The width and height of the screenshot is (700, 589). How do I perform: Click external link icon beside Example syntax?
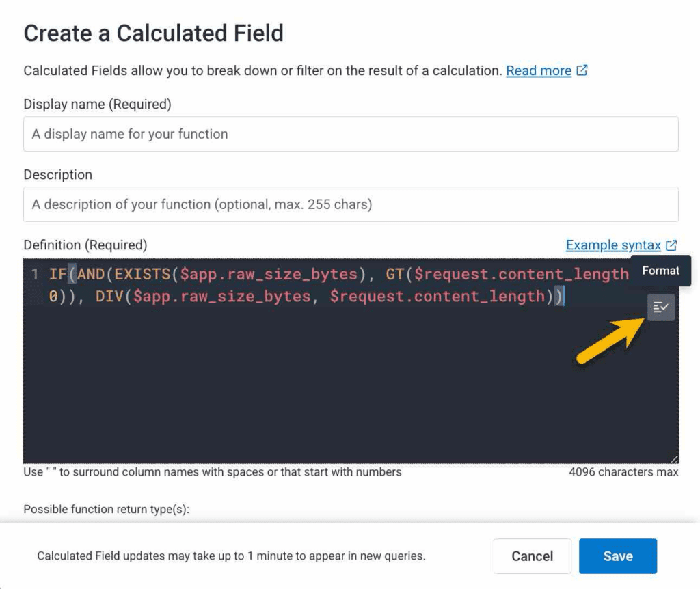pyautogui.click(x=671, y=245)
